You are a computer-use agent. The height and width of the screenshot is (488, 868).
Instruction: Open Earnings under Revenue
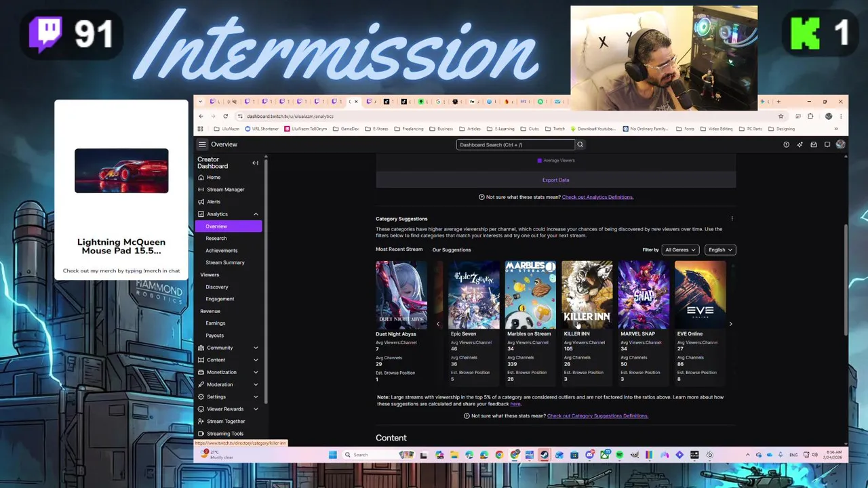216,323
